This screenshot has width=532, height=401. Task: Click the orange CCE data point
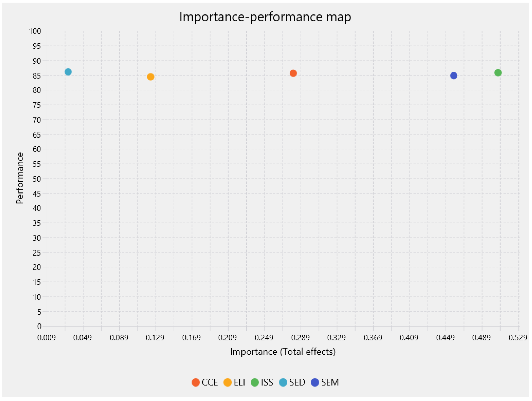pos(293,73)
